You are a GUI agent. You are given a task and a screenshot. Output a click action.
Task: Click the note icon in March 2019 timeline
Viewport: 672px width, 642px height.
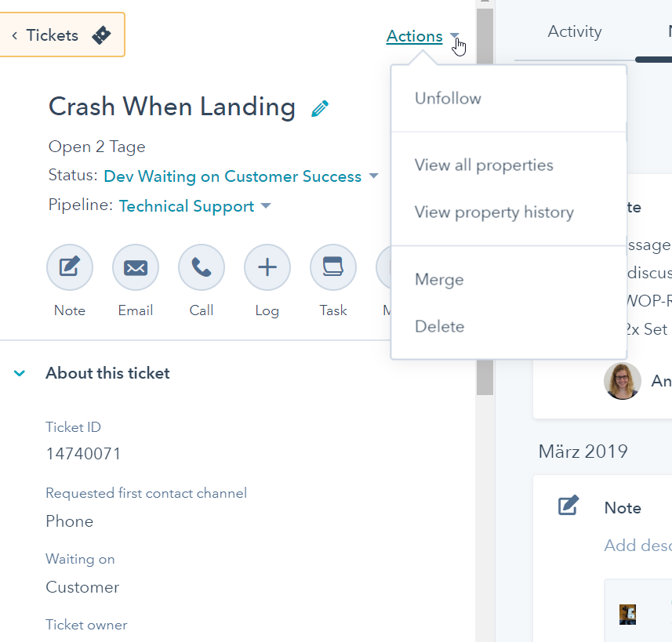[x=568, y=506]
